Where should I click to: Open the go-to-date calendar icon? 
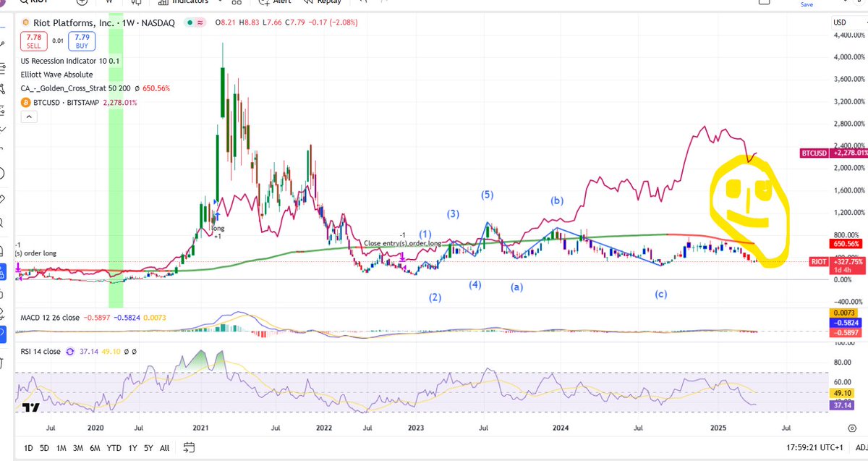pyautogui.click(x=189, y=447)
